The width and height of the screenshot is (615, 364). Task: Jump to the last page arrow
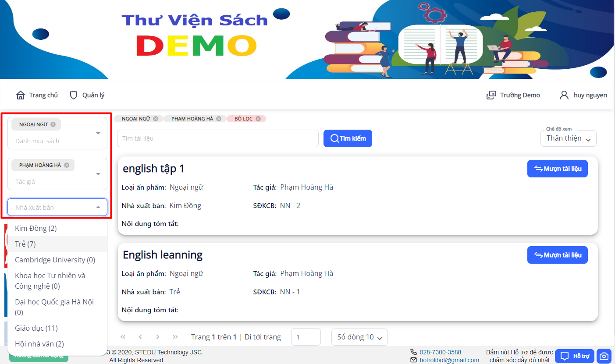[x=175, y=337]
